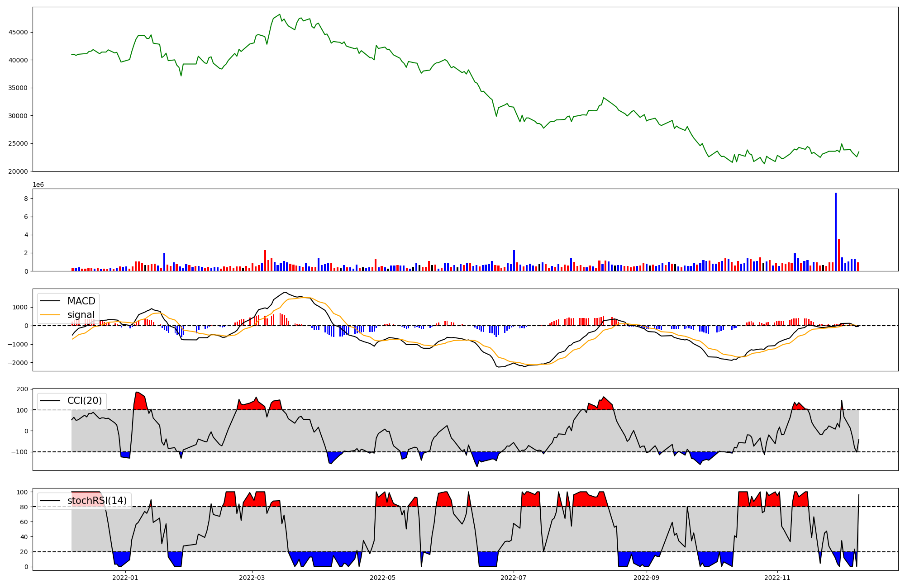
Task: Click the highest peak of price line
Action: (280, 14)
